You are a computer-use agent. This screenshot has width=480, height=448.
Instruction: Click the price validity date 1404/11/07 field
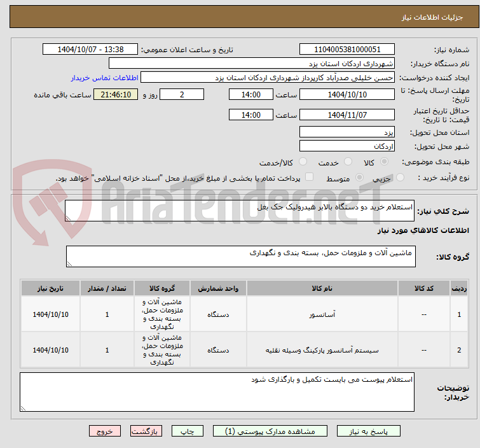(347, 115)
